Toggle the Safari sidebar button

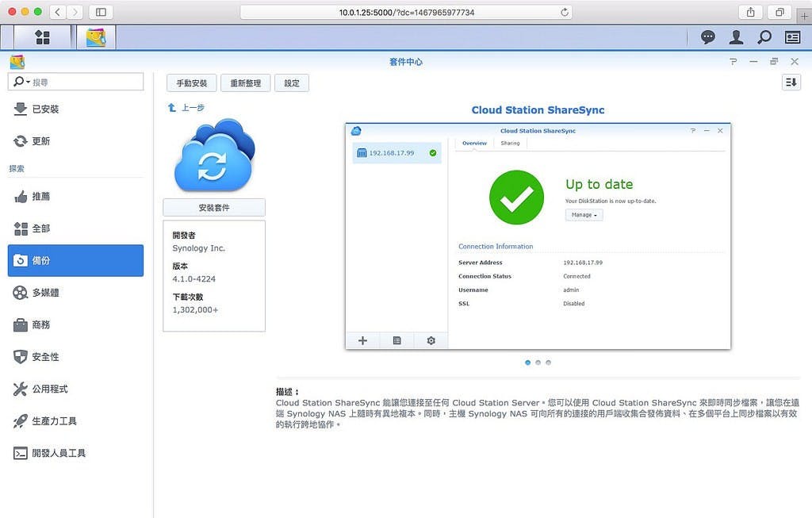[101, 12]
